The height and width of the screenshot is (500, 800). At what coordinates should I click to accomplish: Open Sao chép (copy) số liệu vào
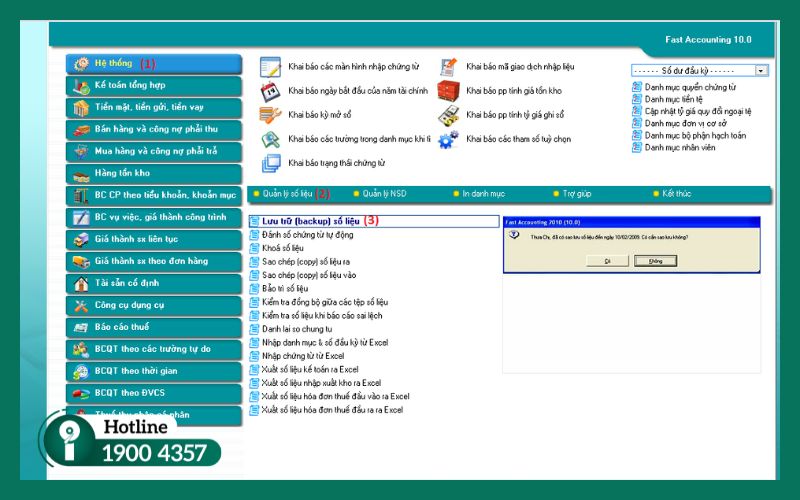[309, 275]
